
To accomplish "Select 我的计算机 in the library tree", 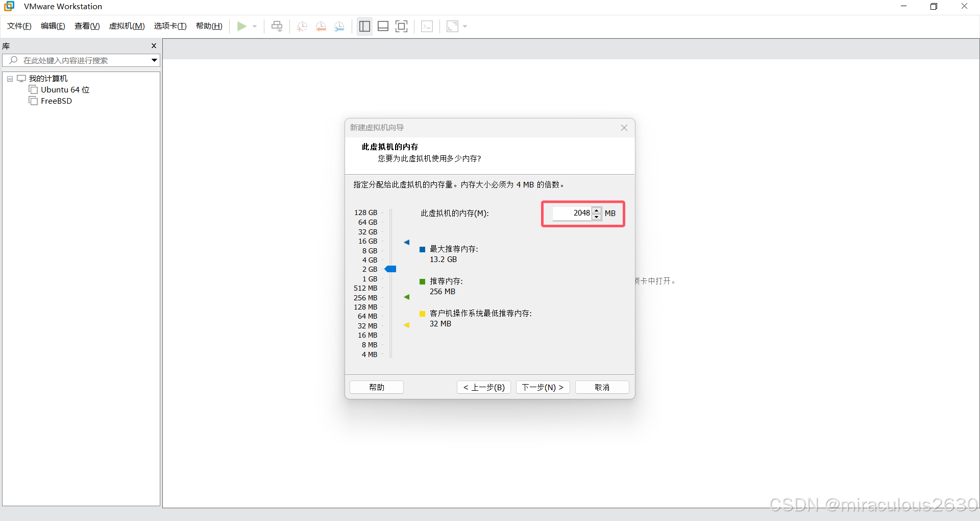I will [x=48, y=79].
